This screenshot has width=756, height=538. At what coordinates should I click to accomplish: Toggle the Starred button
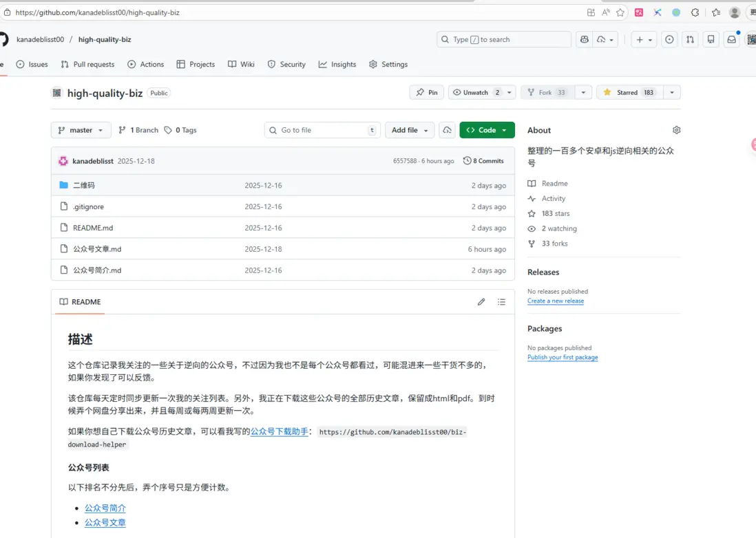[x=630, y=92]
